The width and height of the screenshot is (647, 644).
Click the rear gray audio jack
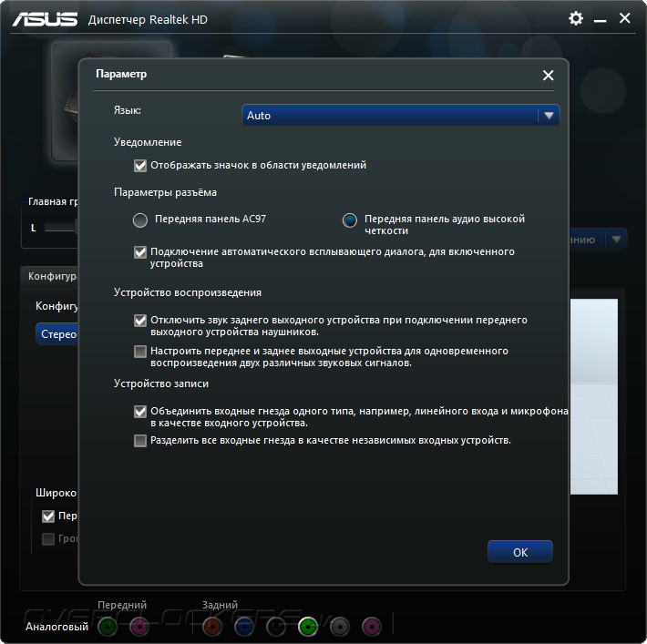point(340,627)
